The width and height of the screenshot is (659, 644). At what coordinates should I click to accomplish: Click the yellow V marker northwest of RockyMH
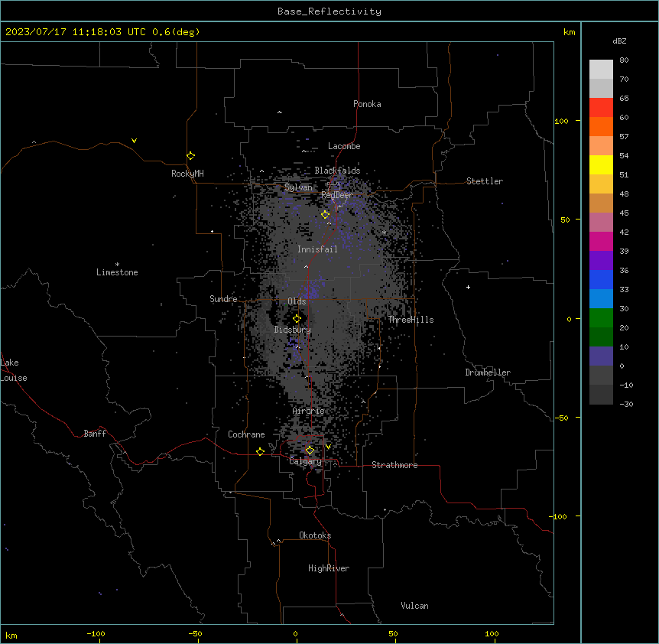(x=134, y=141)
